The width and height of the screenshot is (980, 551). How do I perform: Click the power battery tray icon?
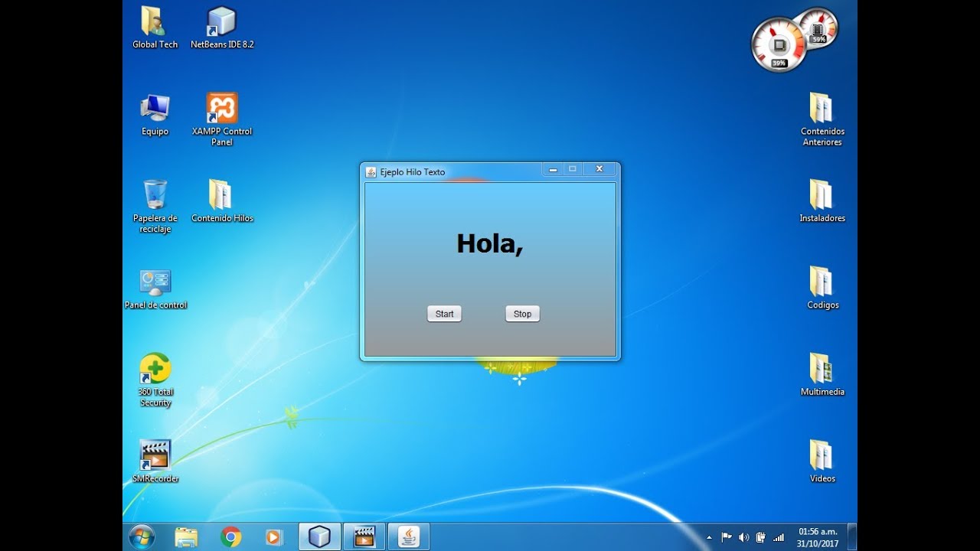pyautogui.click(x=761, y=537)
